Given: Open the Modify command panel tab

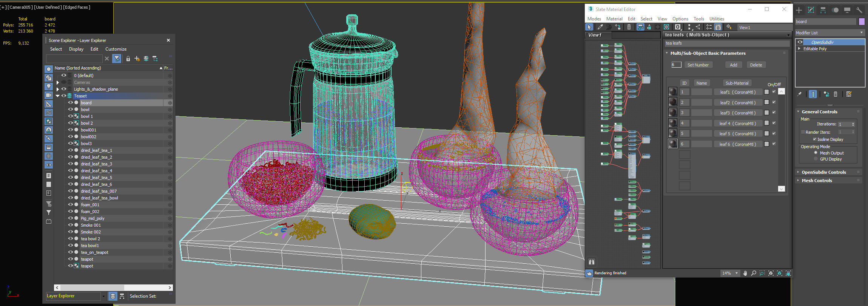Looking at the screenshot, I should [x=811, y=10].
